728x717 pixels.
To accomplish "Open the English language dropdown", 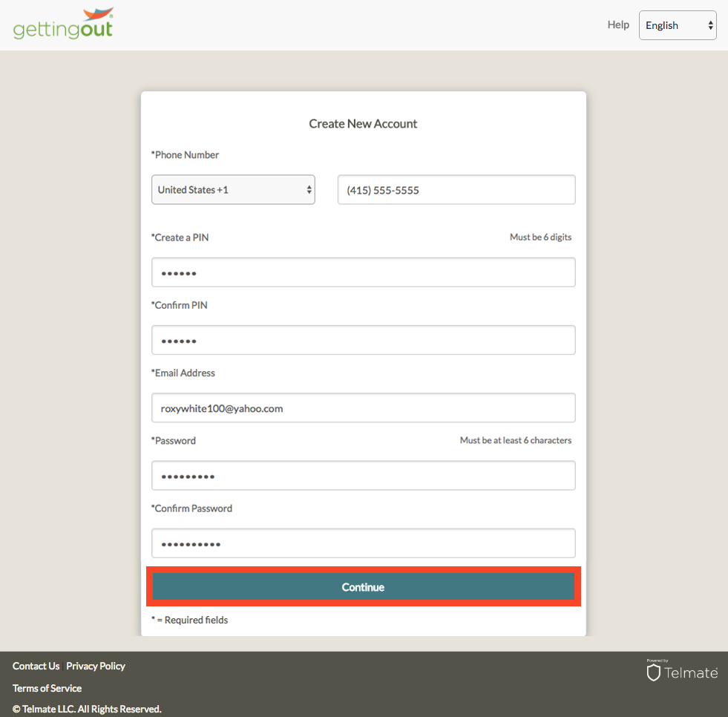I will click(678, 25).
